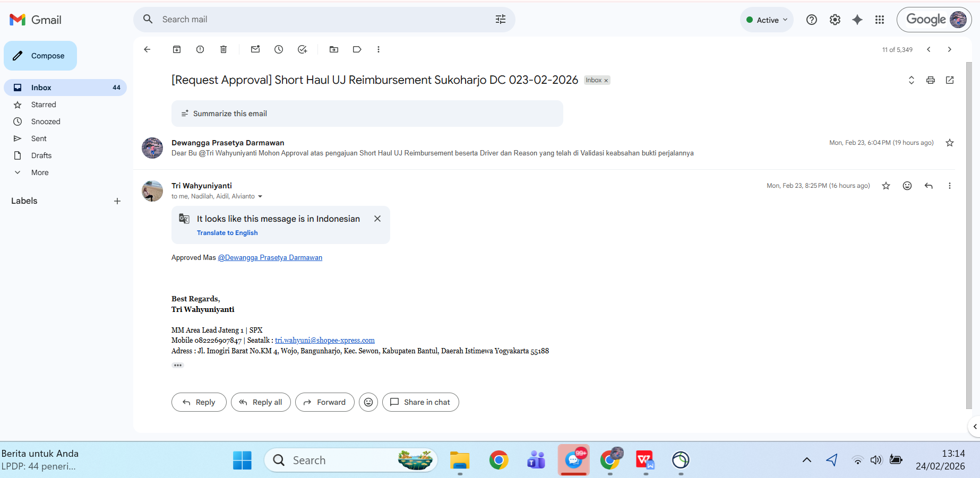The width and height of the screenshot is (980, 478).
Task: Open the Inbox folder
Action: point(65,88)
